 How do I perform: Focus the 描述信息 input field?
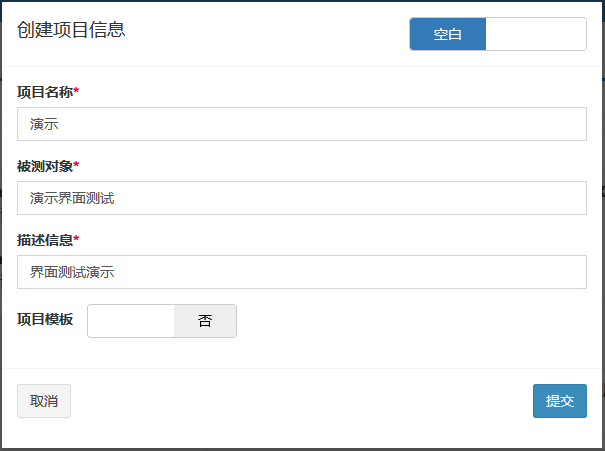[x=302, y=272]
